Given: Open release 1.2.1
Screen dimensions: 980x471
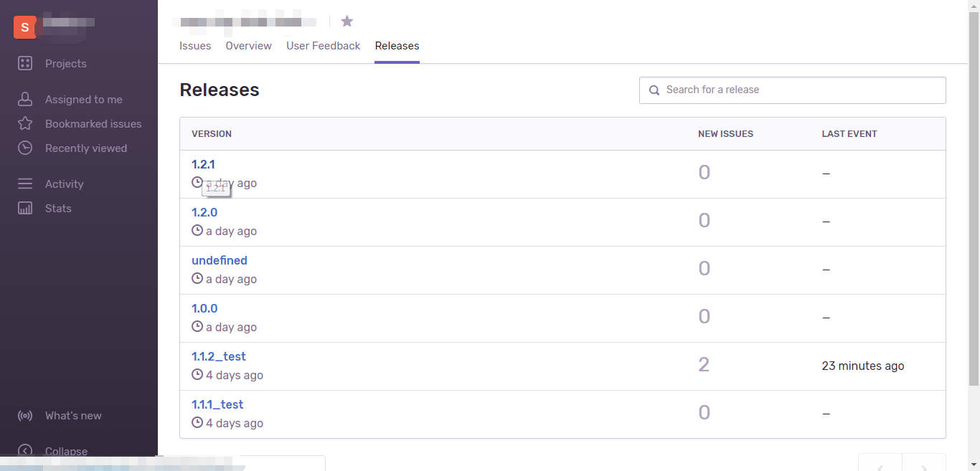Looking at the screenshot, I should [x=203, y=165].
